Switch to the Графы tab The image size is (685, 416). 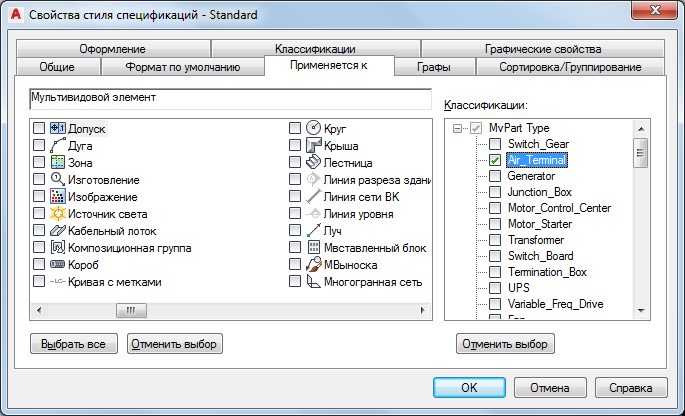coord(433,68)
